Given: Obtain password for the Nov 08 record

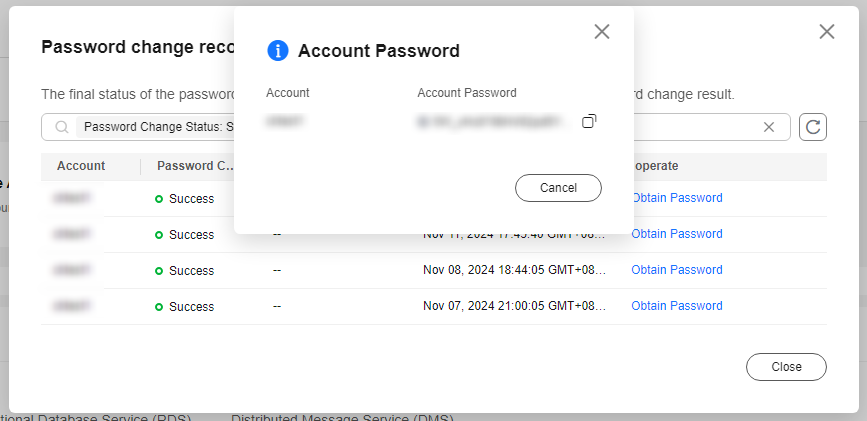Looking at the screenshot, I should point(677,270).
